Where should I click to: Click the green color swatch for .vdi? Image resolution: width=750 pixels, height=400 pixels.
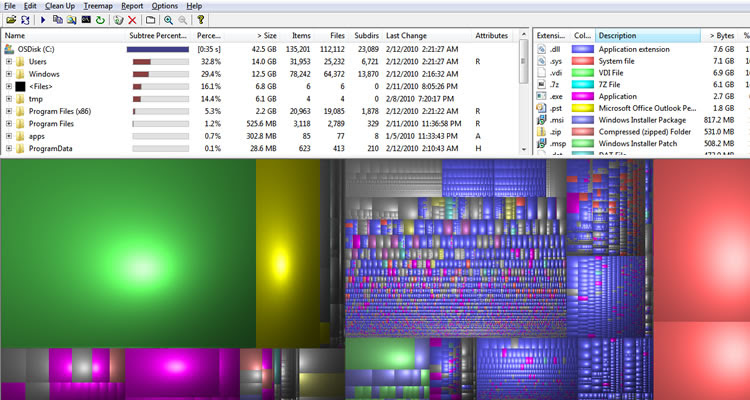pos(583,73)
